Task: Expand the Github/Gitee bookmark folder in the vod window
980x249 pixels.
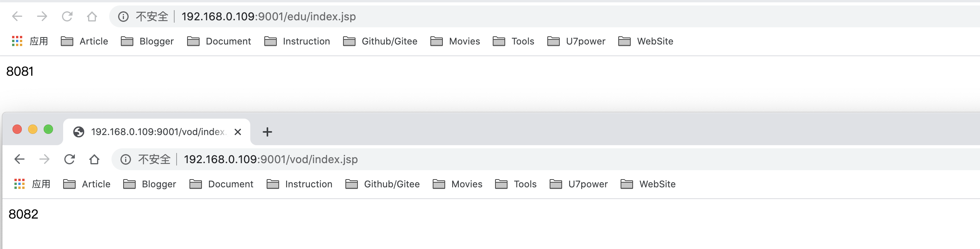Action: tap(382, 184)
